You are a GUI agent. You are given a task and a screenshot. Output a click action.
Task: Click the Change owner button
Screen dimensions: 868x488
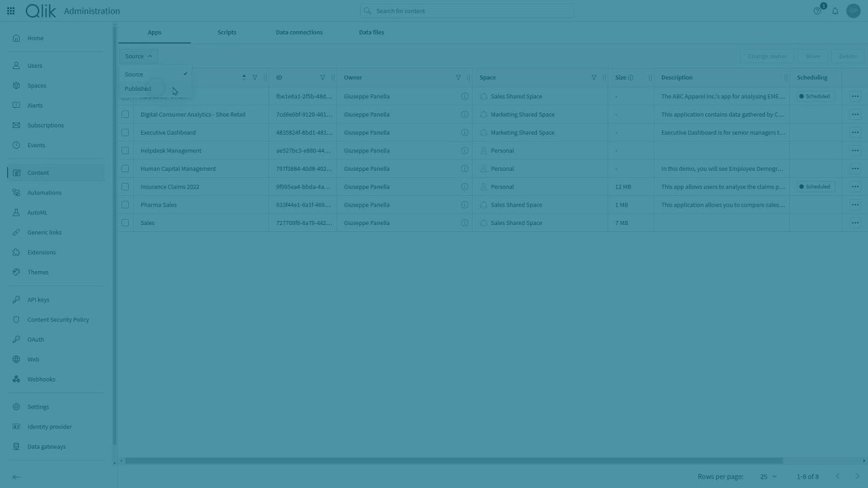[767, 56]
